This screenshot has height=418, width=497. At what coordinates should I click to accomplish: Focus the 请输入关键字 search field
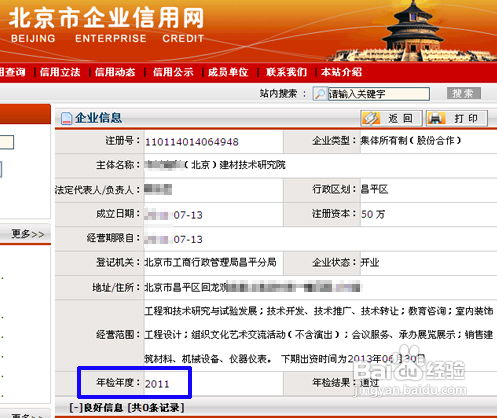pos(379,94)
